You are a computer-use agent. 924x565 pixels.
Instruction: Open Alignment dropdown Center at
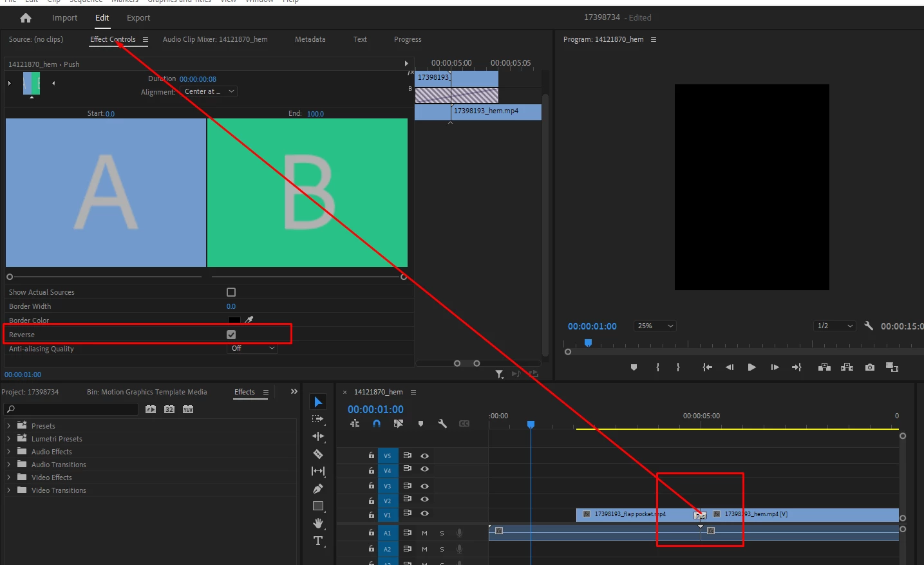point(209,91)
